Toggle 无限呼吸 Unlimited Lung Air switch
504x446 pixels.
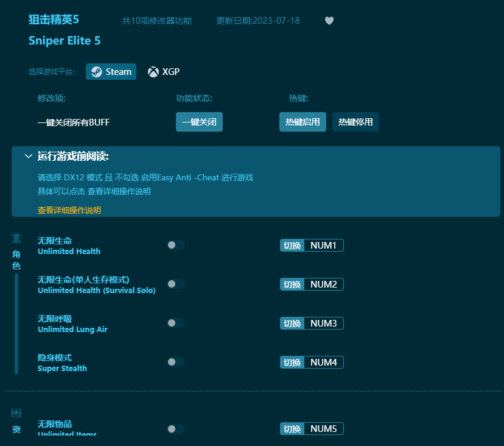coord(176,323)
